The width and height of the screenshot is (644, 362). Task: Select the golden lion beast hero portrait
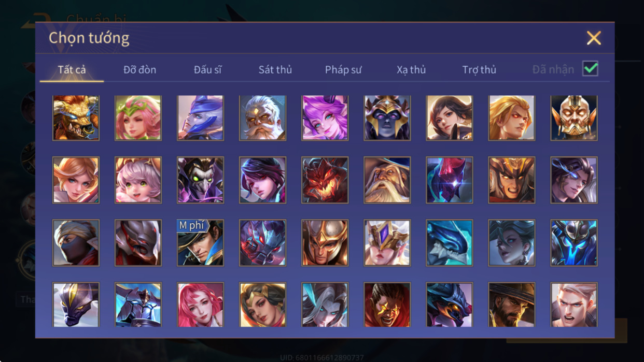click(x=76, y=118)
